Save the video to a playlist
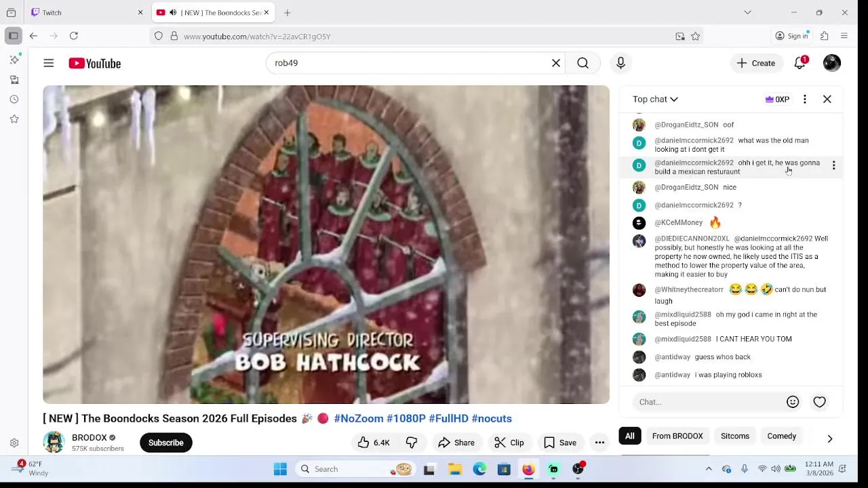 click(x=560, y=443)
